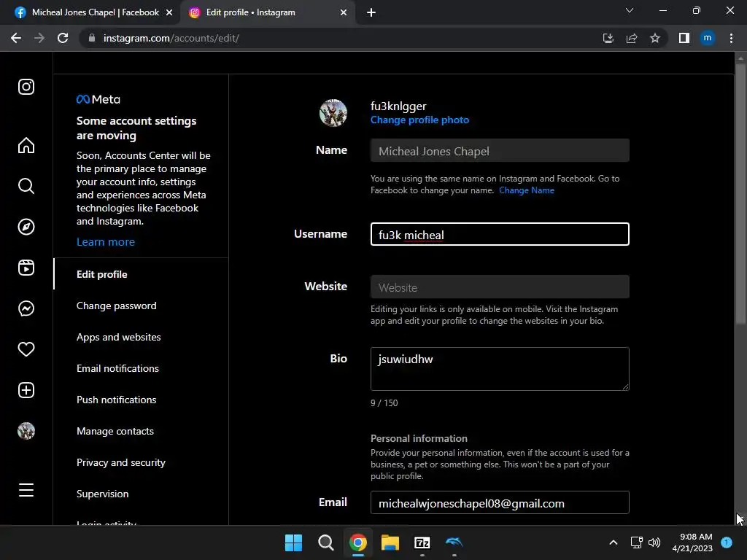Viewport: 747px width, 560px height.
Task: Click the profile picture thumbnail next to username
Action: [x=333, y=113]
